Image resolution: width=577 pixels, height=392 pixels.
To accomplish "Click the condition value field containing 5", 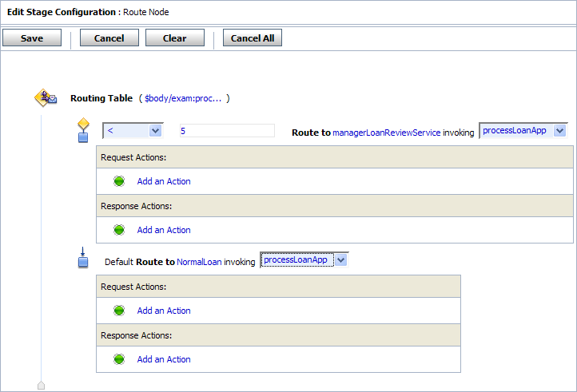I will 227,131.
